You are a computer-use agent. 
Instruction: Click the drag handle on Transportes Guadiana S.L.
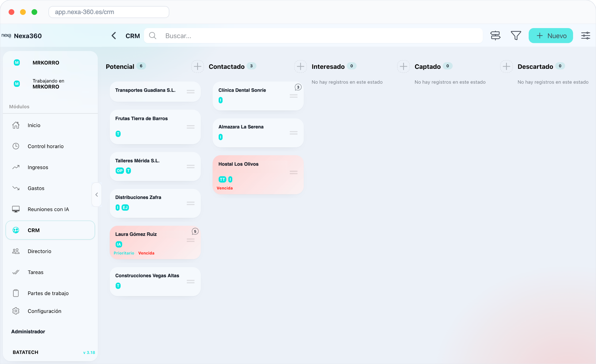tap(191, 92)
